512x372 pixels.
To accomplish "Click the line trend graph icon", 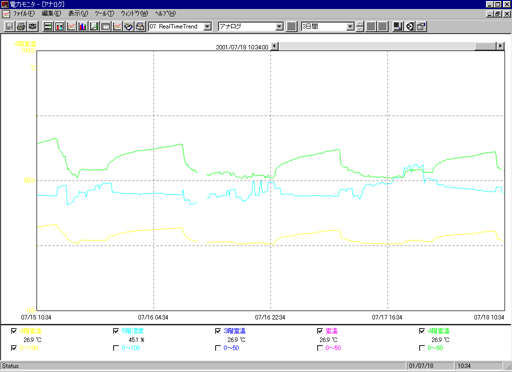I will click(71, 26).
